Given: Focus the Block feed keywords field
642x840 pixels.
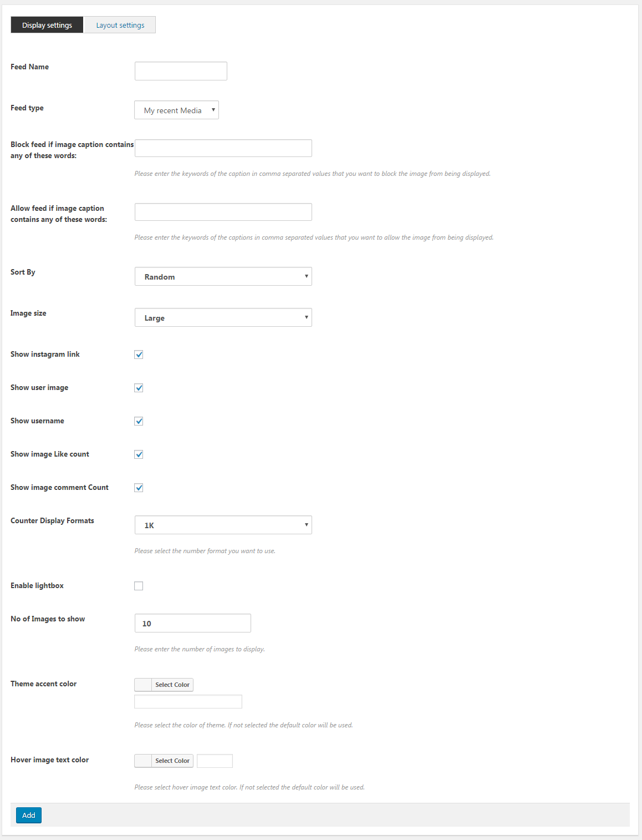Looking at the screenshot, I should point(223,148).
